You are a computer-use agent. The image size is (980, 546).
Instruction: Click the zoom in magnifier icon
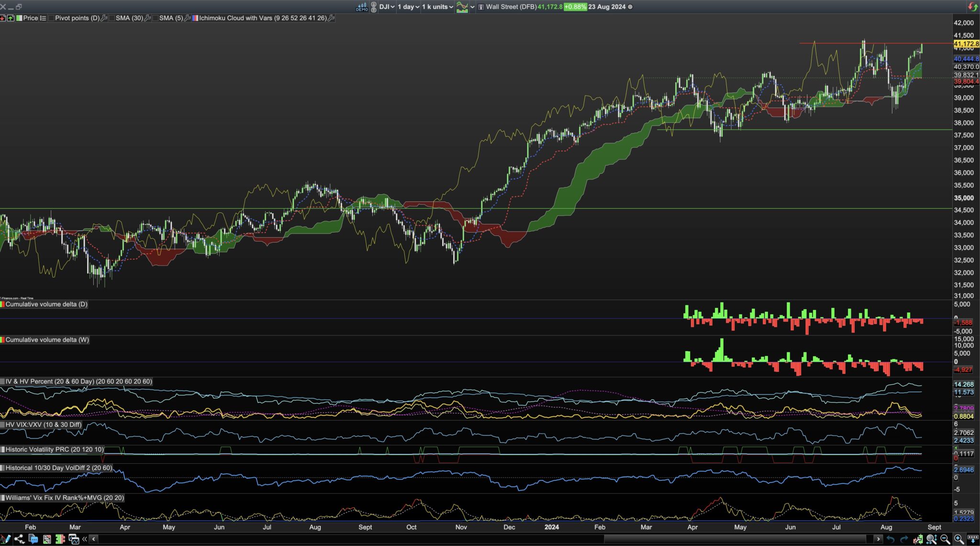point(958,539)
